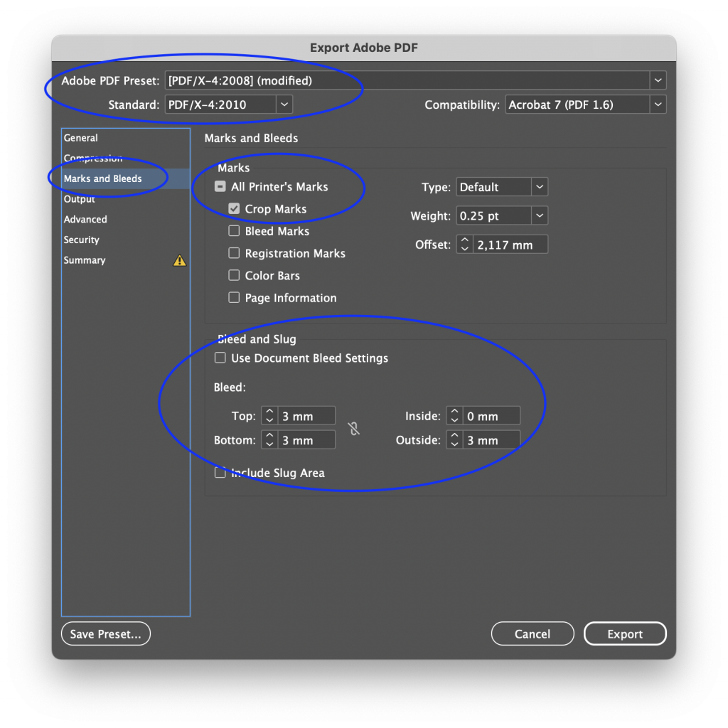Click the Top bleed stepper arrows

pos(269,416)
